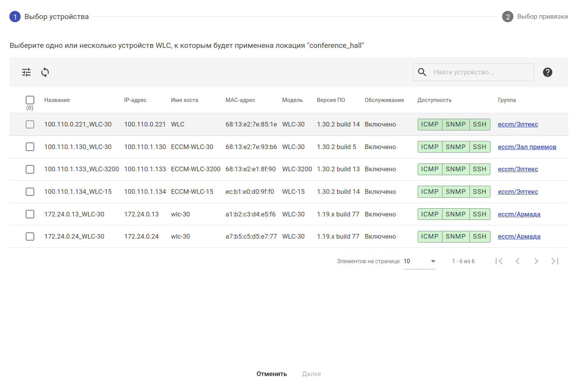This screenshot has width=578, height=392.
Task: Click the Доступность column header
Action: 434,100
